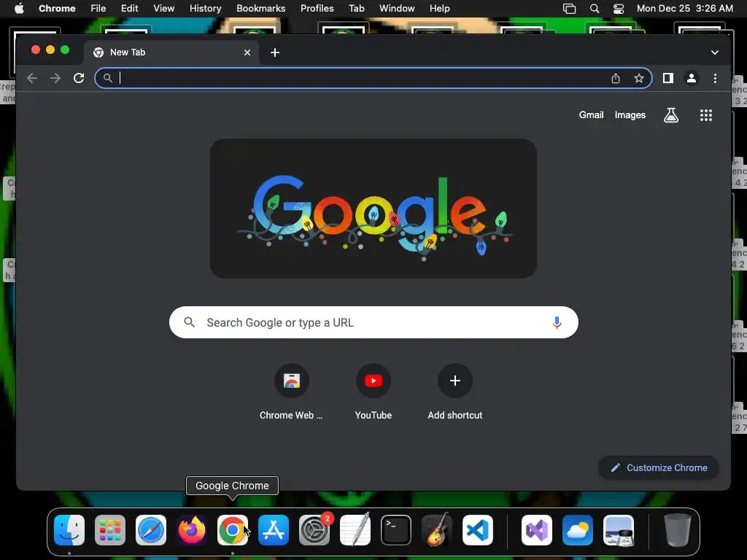
Task: Click the Google Chrome Dock icon
Action: click(x=233, y=530)
